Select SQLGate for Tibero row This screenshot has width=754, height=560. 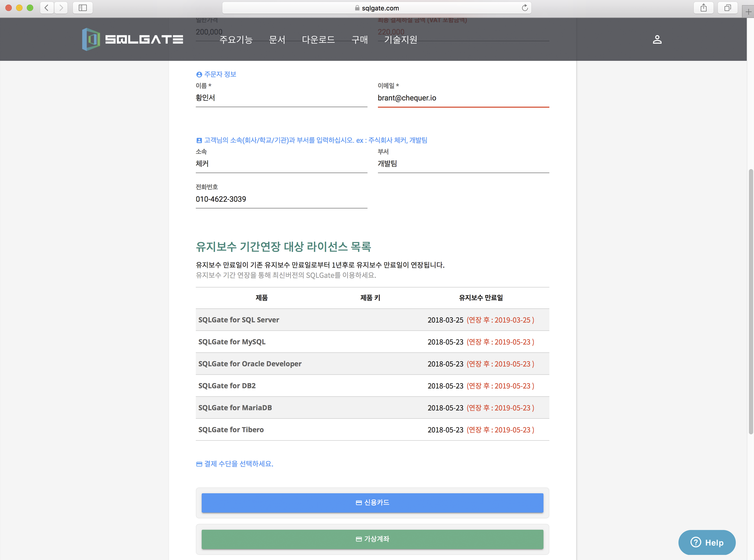click(372, 430)
